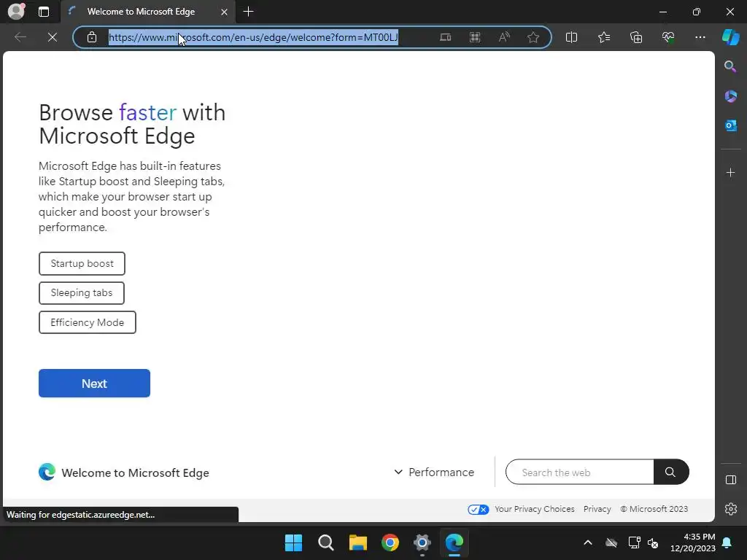Open Settings from the taskbar
747x560 pixels.
pos(422,542)
